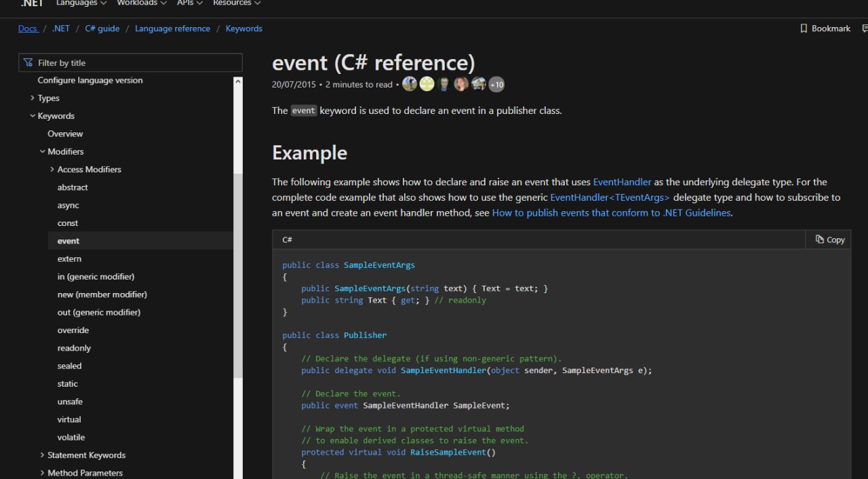Screen dimensions: 868x479
Task: Click the bookmark icon next to Bookmark
Action: (804, 28)
